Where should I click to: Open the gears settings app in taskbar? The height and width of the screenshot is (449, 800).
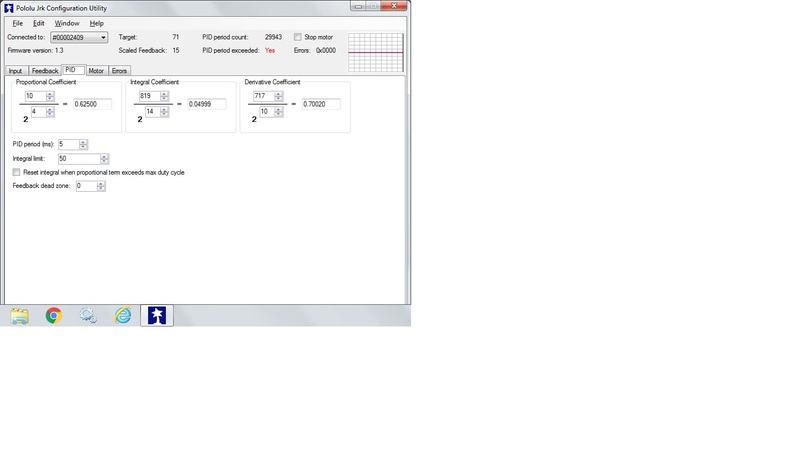tap(88, 316)
